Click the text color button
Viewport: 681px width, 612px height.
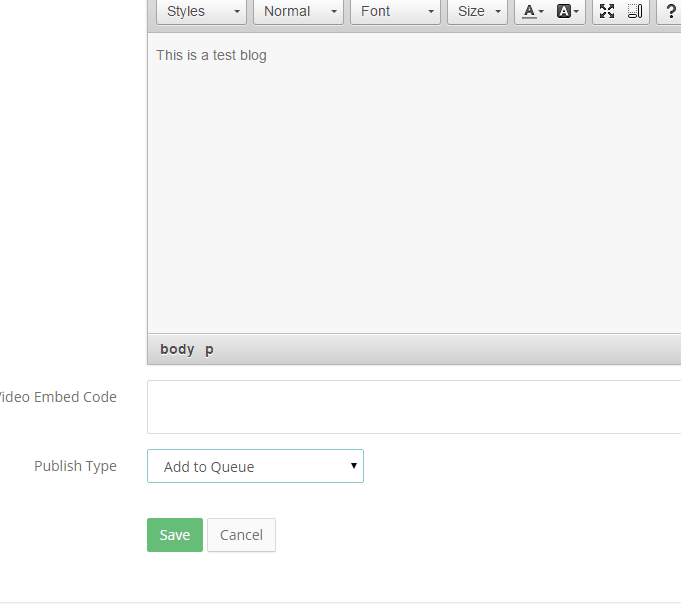[532, 11]
